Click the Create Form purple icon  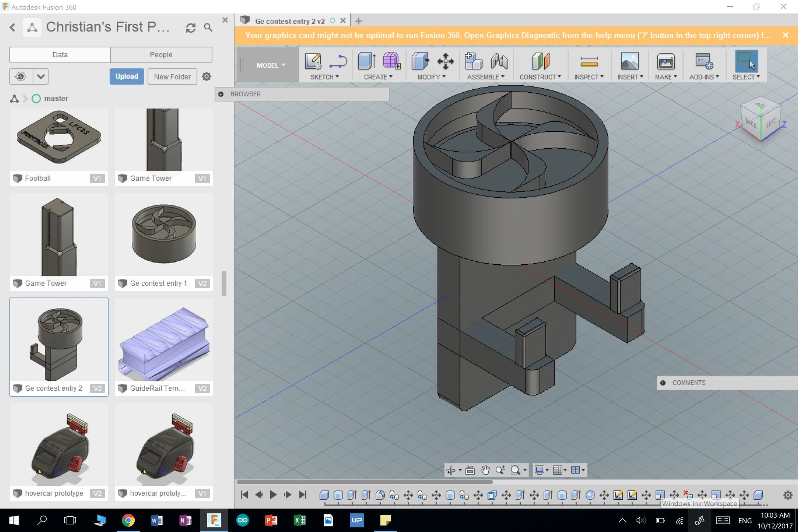391,62
